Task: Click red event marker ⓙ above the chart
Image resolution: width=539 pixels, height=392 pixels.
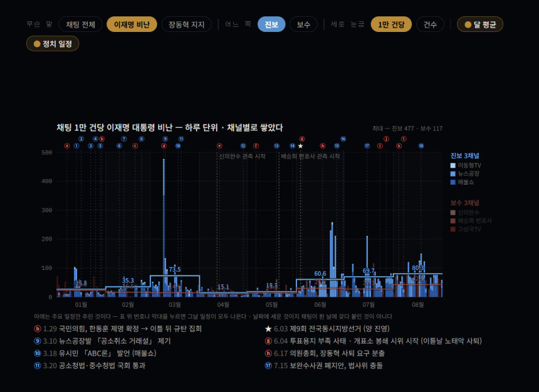Action: point(386,139)
